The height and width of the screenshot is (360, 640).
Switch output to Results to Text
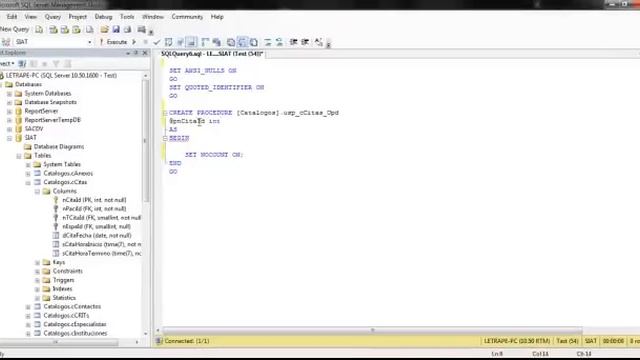click(231, 42)
